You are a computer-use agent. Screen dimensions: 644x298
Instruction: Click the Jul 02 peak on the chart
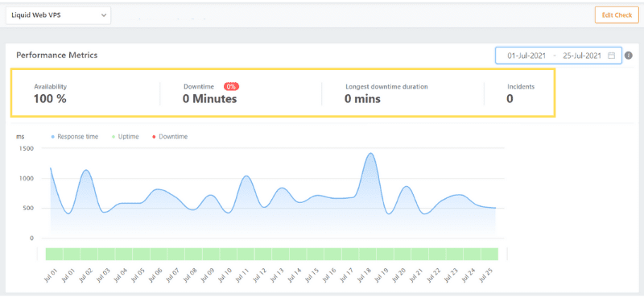point(86,170)
